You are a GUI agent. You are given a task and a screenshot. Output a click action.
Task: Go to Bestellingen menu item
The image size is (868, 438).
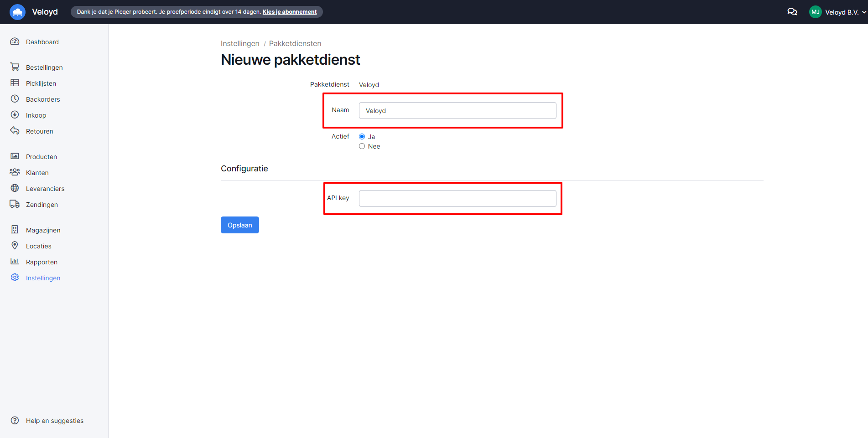[x=44, y=67]
